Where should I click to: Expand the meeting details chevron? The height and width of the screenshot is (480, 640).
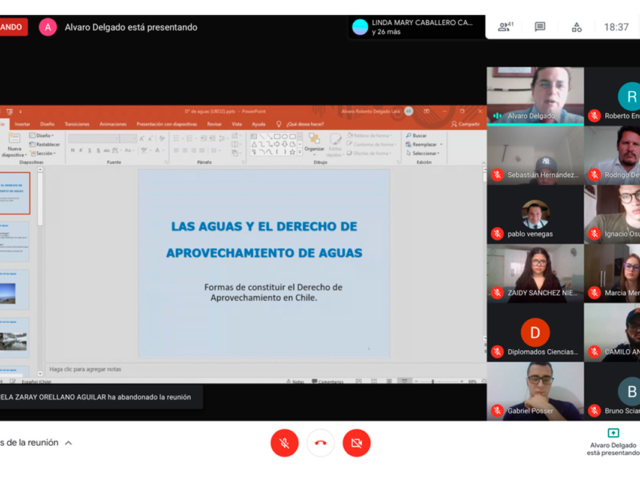[69, 443]
